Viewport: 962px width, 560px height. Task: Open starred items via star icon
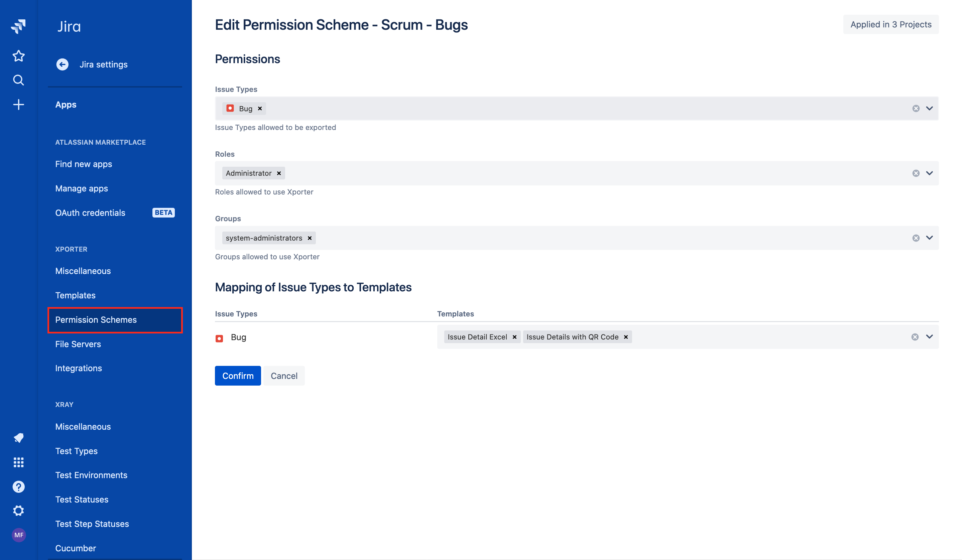coord(18,56)
